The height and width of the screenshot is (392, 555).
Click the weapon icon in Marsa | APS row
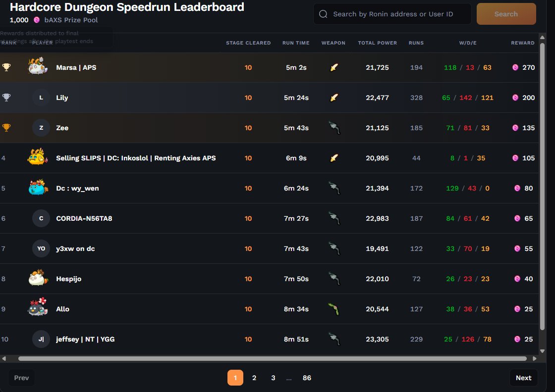pyautogui.click(x=334, y=67)
